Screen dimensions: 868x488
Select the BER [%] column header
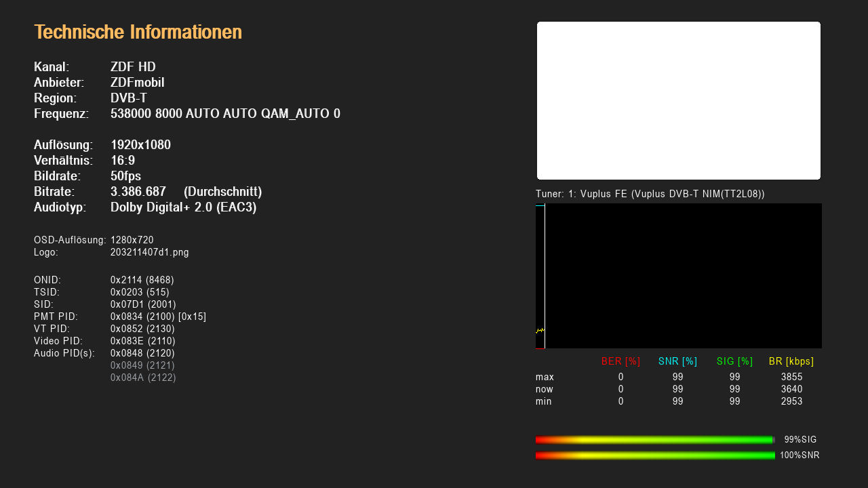[x=620, y=361]
